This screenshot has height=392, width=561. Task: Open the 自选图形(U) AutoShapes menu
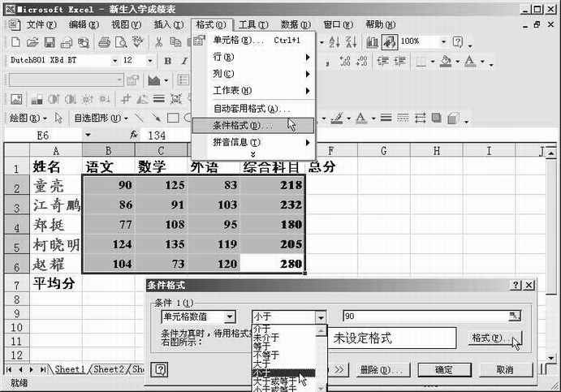(101, 118)
